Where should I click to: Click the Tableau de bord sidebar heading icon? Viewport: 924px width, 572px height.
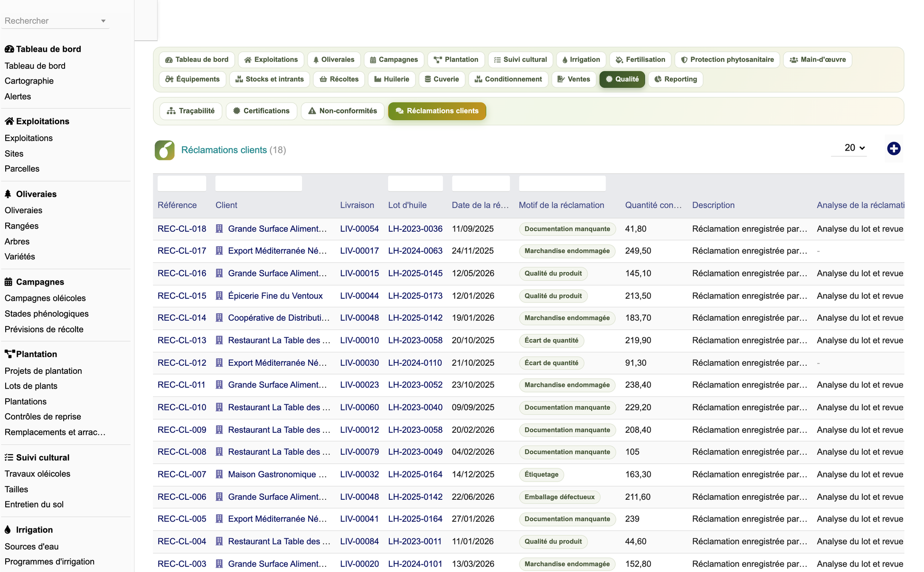click(9, 49)
